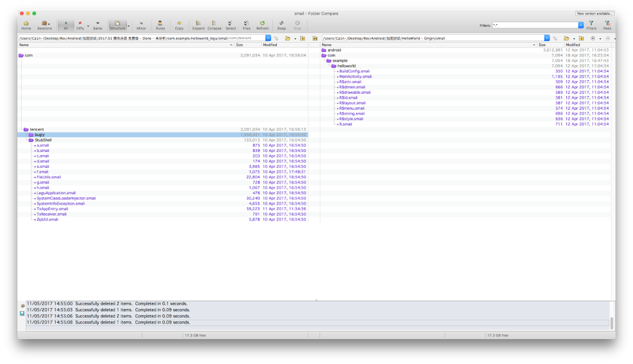
Task: Select MainActivity.smali in right pane
Action: coord(355,76)
